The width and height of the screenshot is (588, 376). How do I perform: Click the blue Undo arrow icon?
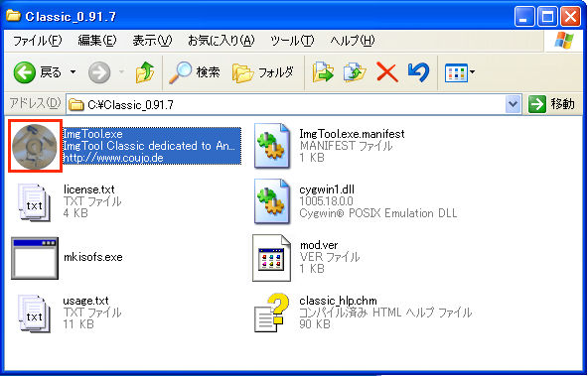(418, 72)
